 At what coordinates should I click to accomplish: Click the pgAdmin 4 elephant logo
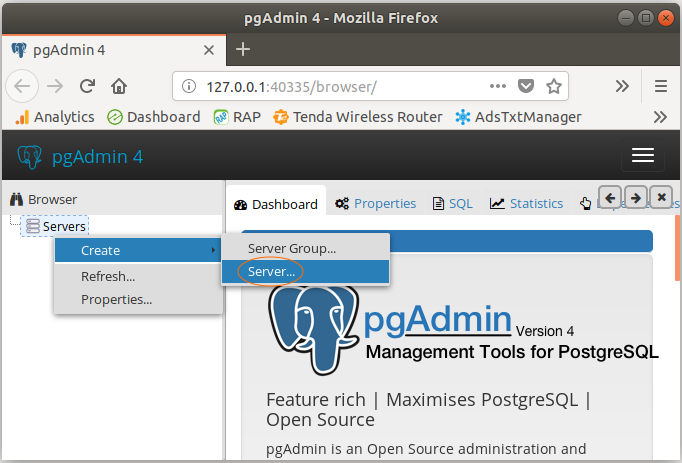coord(30,157)
